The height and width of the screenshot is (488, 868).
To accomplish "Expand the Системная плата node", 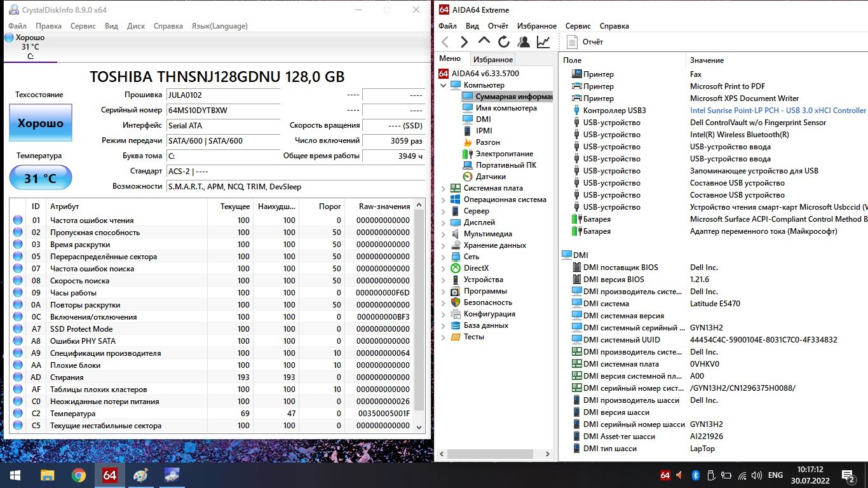I will (x=444, y=188).
